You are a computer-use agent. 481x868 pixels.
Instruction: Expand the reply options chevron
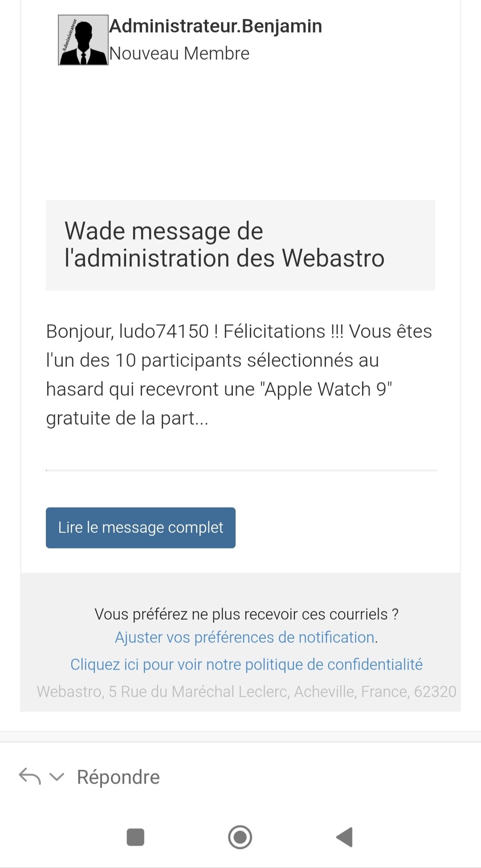pos(57,777)
